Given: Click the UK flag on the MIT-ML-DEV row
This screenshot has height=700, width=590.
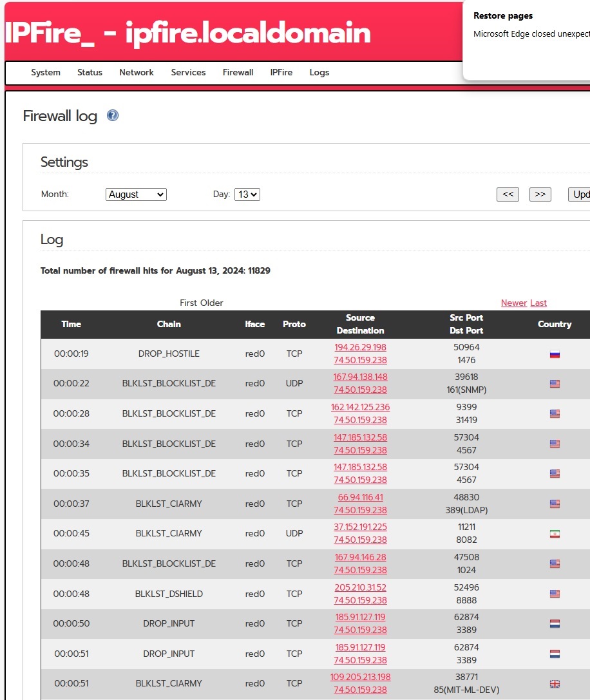Looking at the screenshot, I should click(x=554, y=683).
